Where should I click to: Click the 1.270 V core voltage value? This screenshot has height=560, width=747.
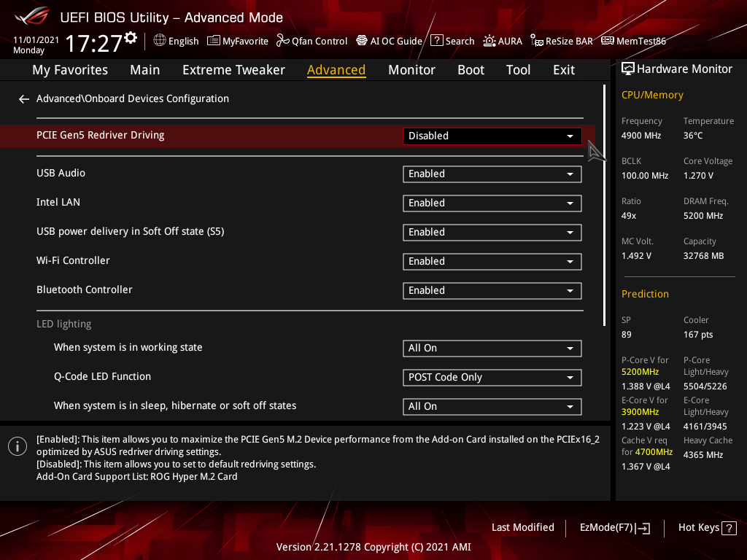click(698, 176)
